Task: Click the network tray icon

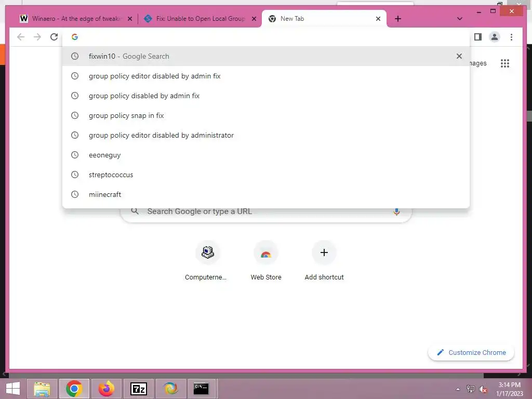Action: point(471,389)
